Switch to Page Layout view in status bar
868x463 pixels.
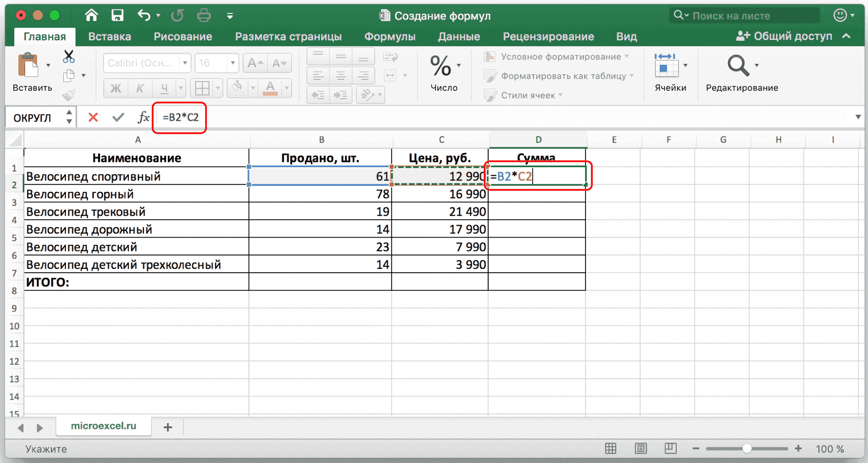click(641, 449)
